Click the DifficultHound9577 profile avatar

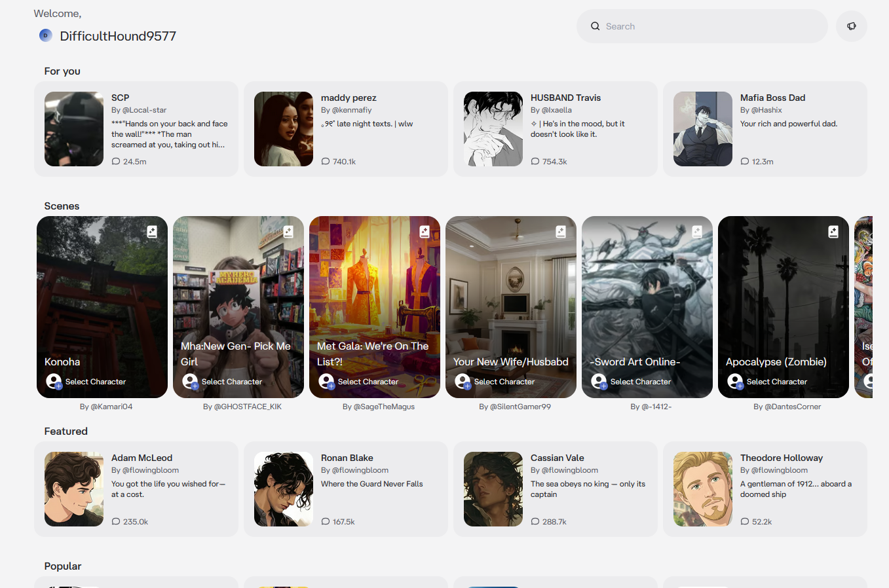click(x=45, y=35)
